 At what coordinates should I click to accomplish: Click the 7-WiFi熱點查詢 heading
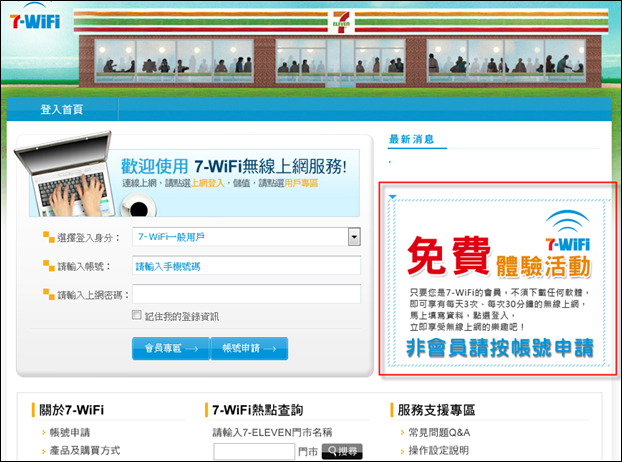tap(257, 410)
